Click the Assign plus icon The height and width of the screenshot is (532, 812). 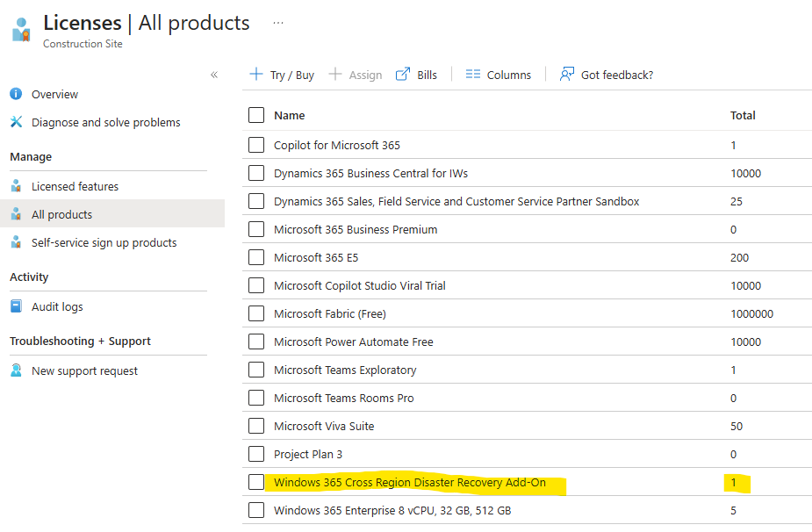coord(335,74)
